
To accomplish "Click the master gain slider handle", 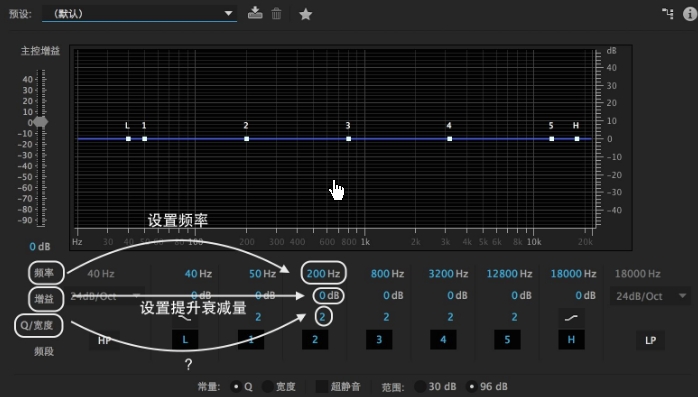I will (41, 122).
